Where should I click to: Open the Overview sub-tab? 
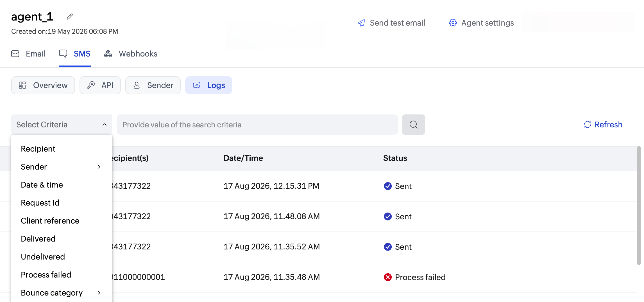tap(43, 85)
